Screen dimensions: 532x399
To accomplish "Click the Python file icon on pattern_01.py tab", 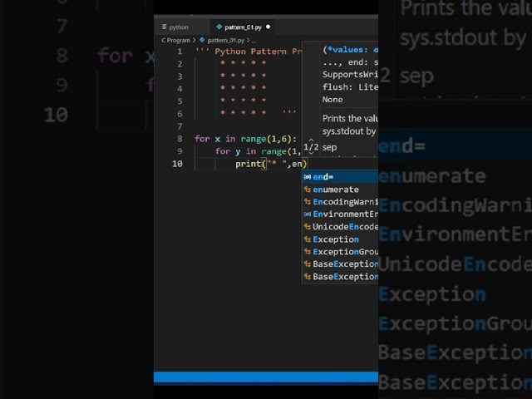I will [x=219, y=27].
